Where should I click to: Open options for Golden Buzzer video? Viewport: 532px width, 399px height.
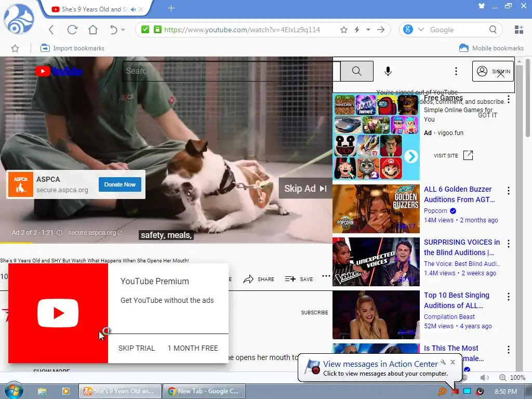coord(509,191)
